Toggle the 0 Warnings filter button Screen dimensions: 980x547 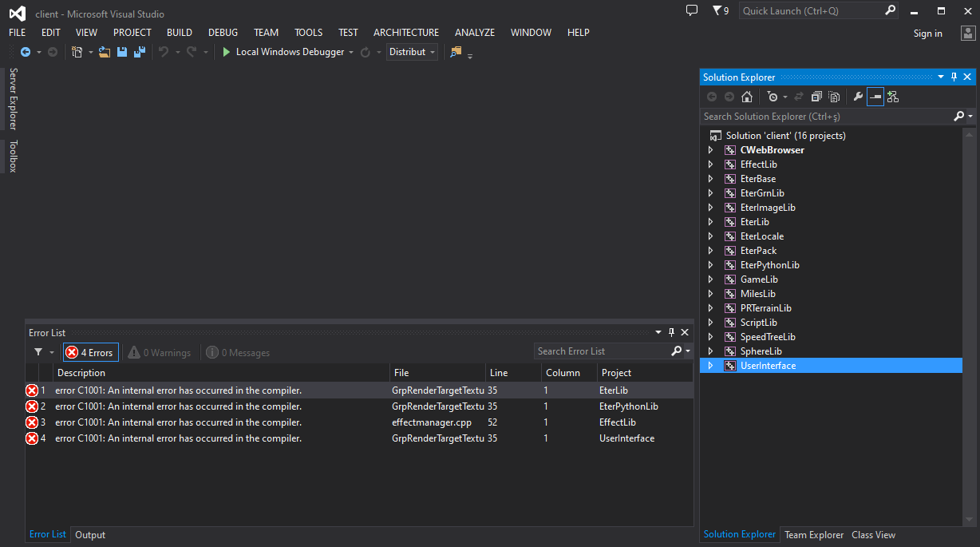click(x=160, y=352)
